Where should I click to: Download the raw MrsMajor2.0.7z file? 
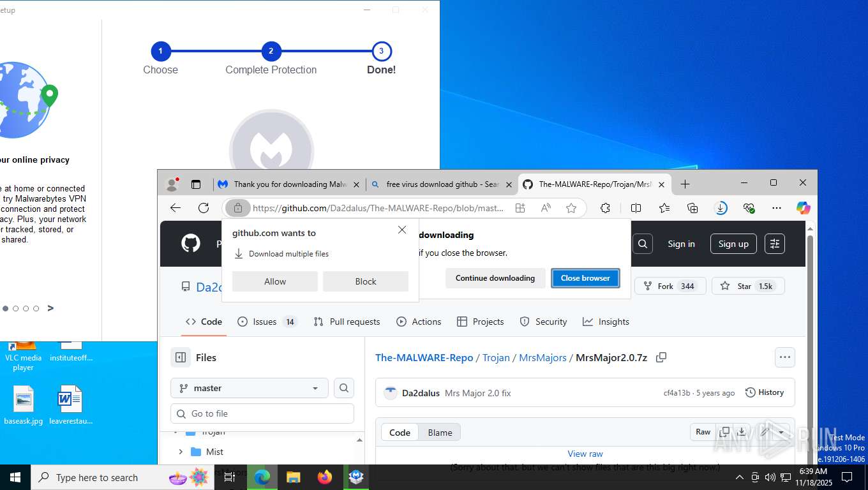click(741, 432)
